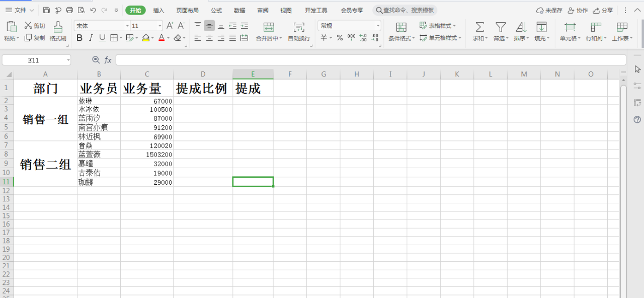Open the 工作表 (Worksheet) button
644x298 pixels.
click(622, 31)
